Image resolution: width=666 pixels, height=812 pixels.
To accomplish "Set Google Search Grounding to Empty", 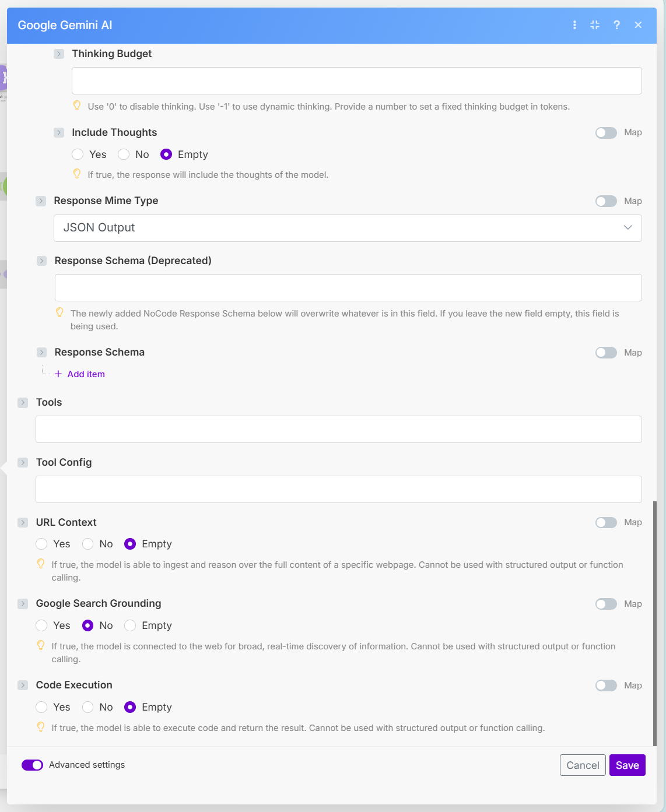I will click(x=130, y=625).
